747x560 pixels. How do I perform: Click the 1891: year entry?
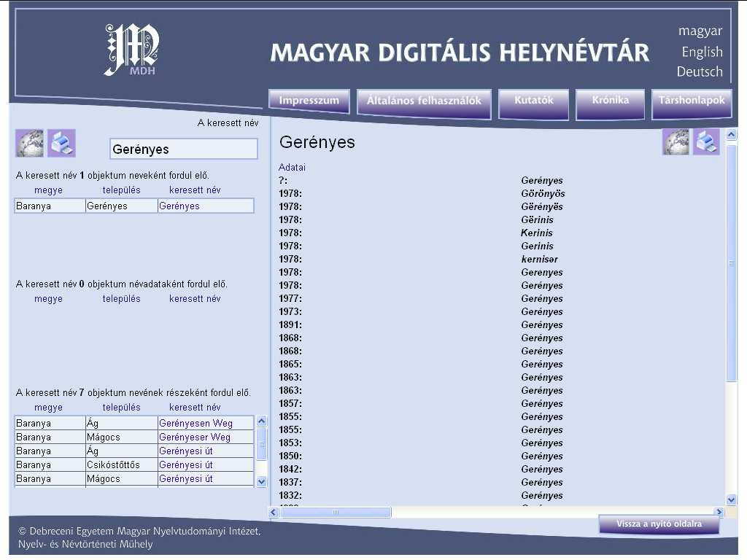(290, 324)
